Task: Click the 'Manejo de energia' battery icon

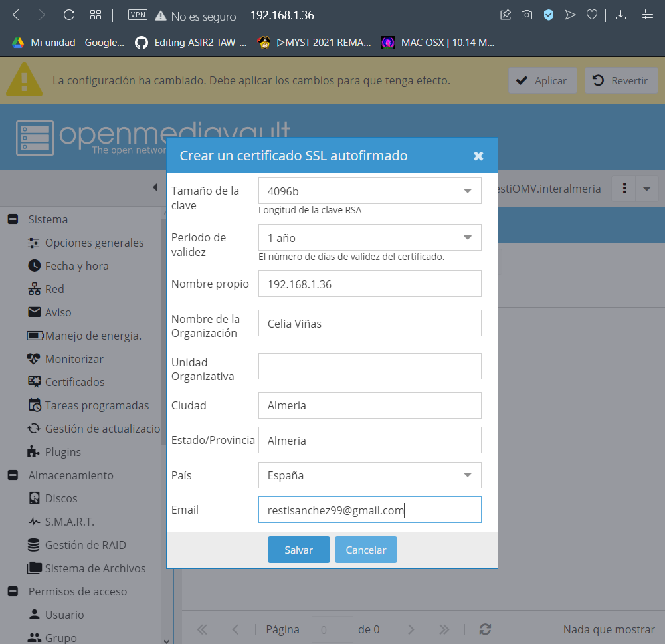Action: (x=35, y=336)
